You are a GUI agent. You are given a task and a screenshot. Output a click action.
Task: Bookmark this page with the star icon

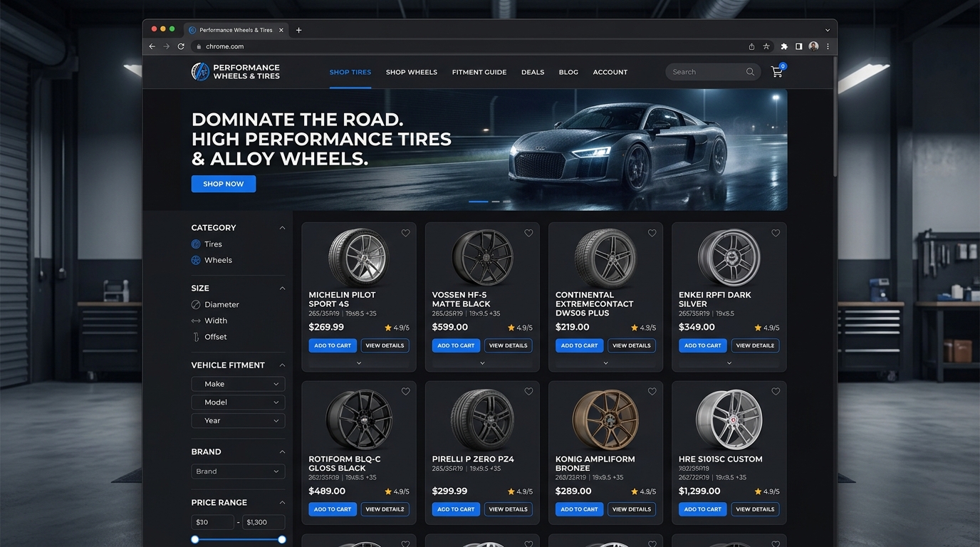pyautogui.click(x=766, y=46)
